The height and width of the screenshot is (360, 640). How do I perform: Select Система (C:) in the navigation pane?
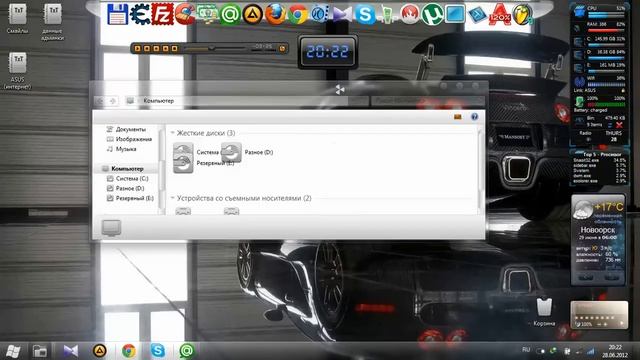tap(127, 178)
